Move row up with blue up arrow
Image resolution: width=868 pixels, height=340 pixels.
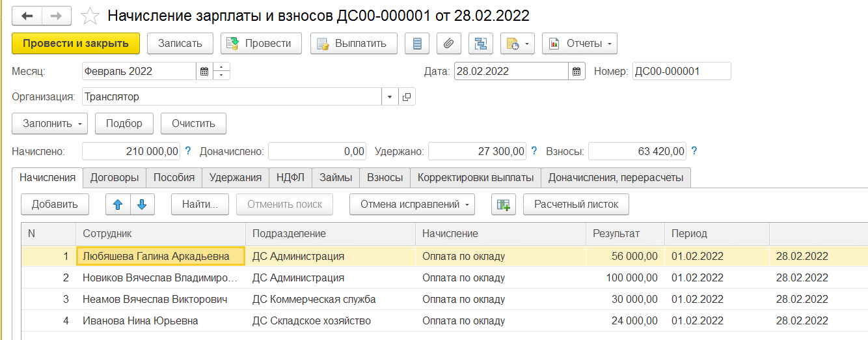click(x=118, y=205)
